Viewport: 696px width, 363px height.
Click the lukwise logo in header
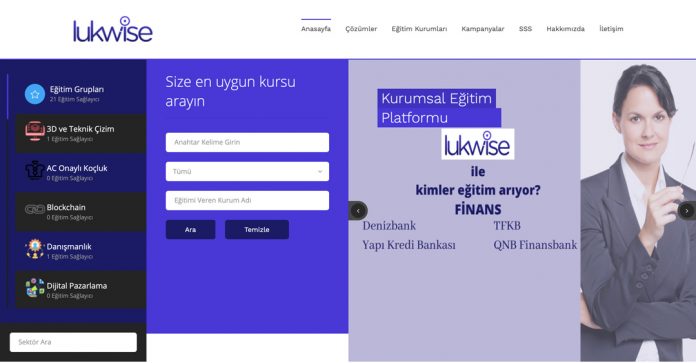(x=113, y=30)
